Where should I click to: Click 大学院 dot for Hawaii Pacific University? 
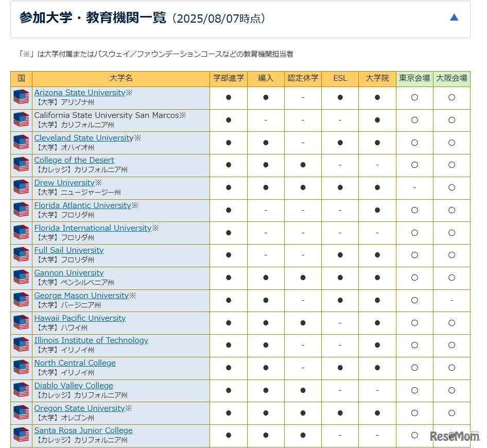tap(377, 323)
